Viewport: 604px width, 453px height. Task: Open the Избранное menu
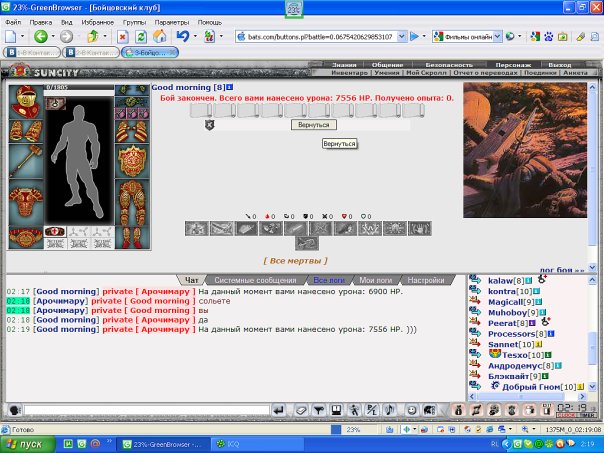(97, 22)
